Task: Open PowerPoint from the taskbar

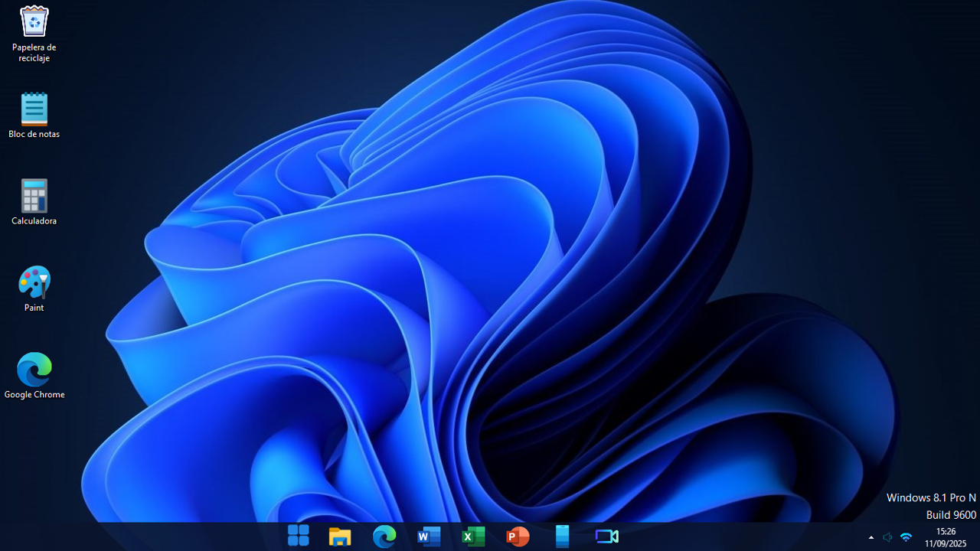Action: [518, 536]
